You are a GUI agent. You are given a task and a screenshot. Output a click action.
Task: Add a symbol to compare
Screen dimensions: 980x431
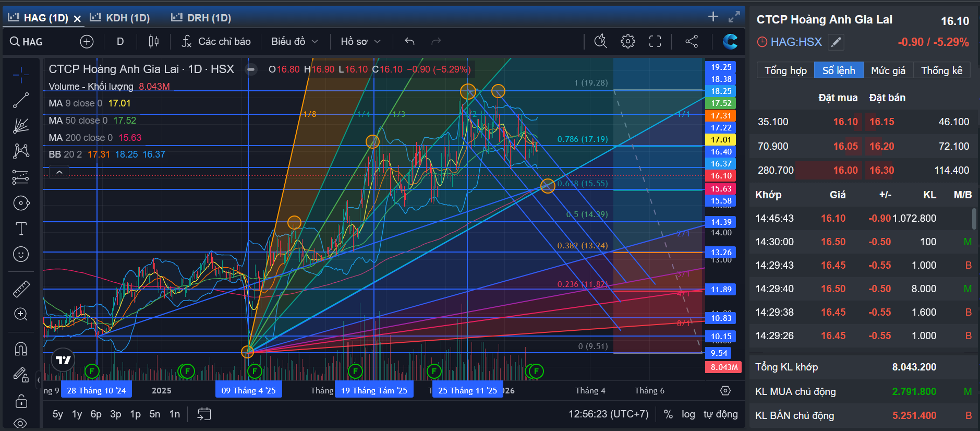pos(87,42)
